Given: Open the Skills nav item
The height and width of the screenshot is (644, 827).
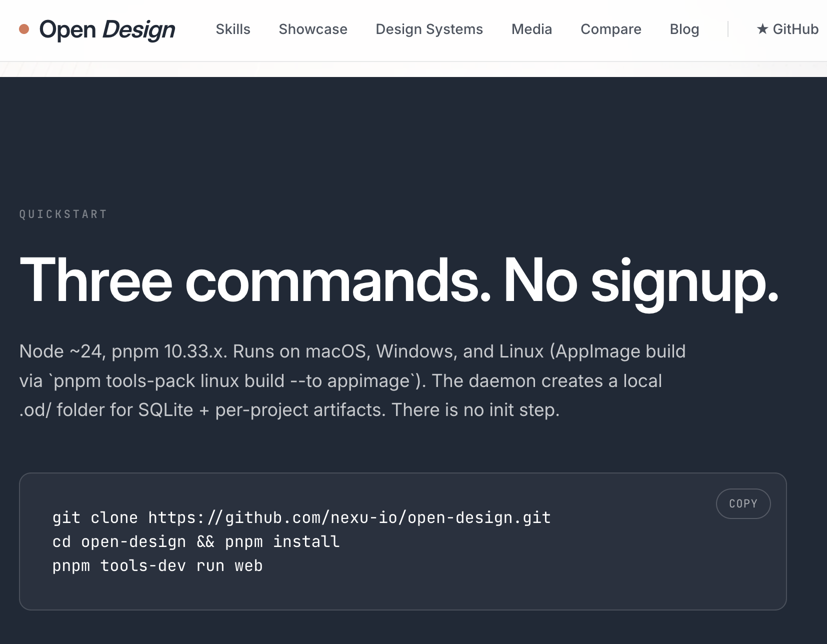Looking at the screenshot, I should (x=233, y=29).
